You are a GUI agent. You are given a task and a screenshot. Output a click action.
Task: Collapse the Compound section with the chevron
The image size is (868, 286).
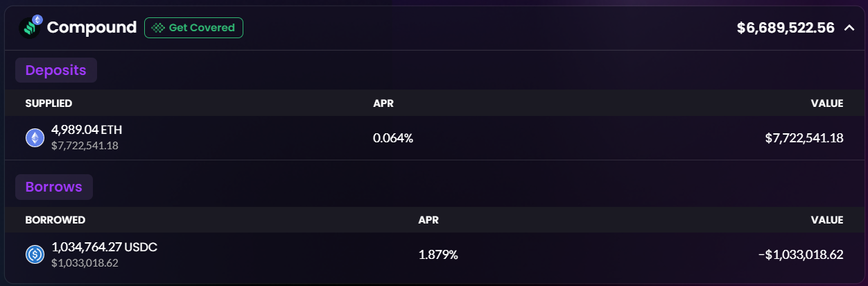point(849,28)
